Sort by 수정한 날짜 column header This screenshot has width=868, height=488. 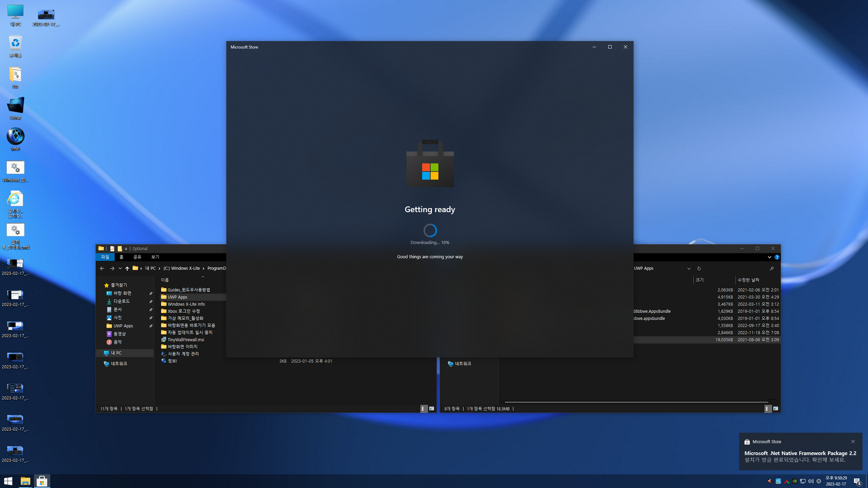coord(749,280)
